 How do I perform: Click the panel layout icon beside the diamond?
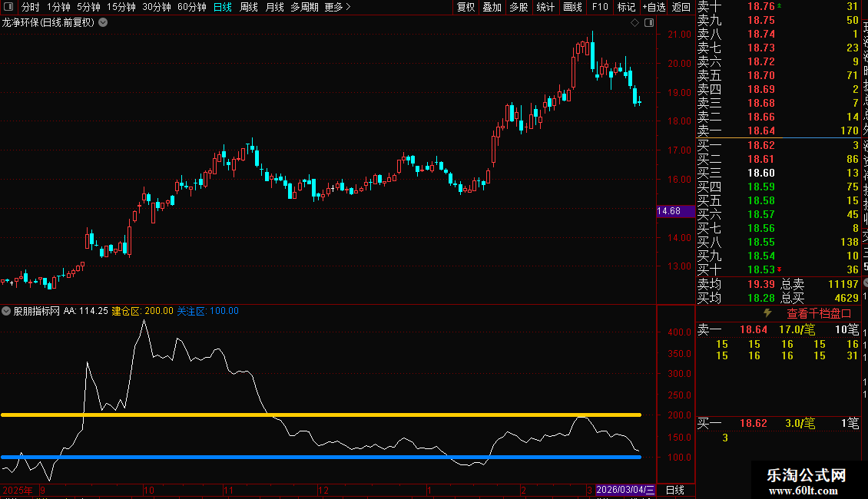pos(649,23)
